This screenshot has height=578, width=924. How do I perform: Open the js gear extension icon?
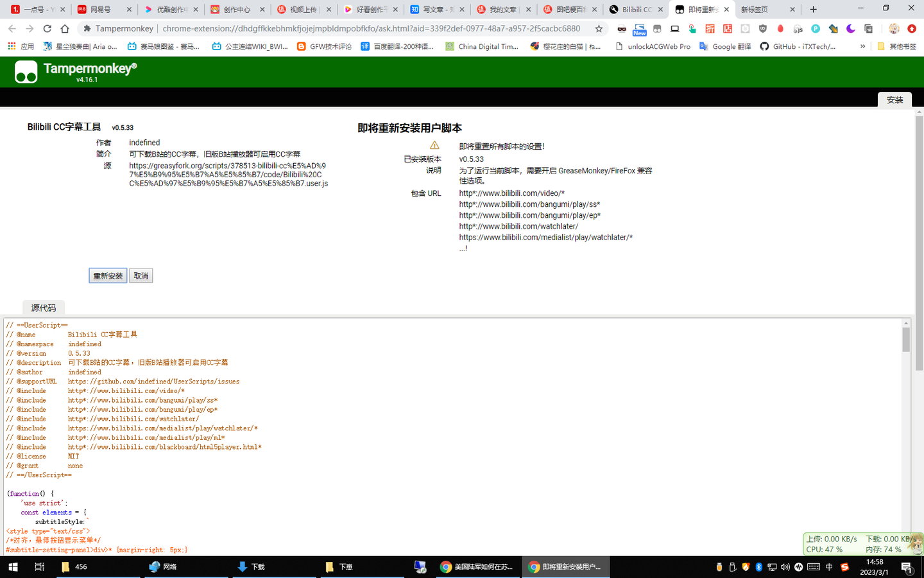tap(798, 28)
